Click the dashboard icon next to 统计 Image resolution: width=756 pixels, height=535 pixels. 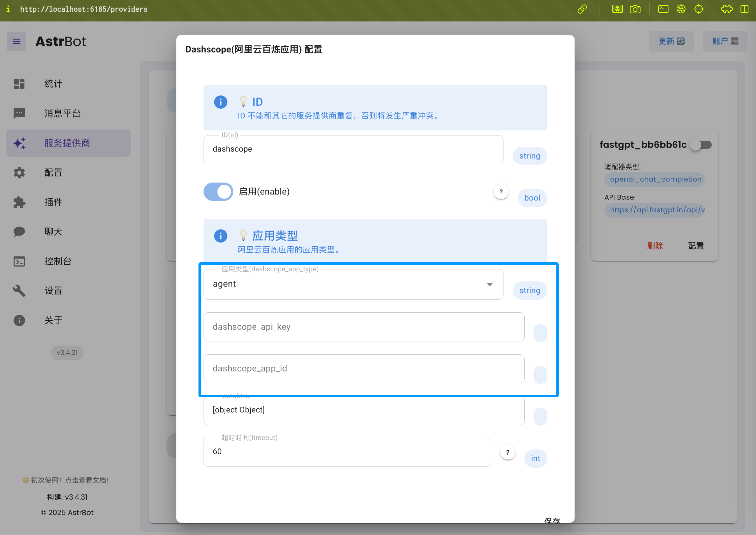tap(19, 84)
